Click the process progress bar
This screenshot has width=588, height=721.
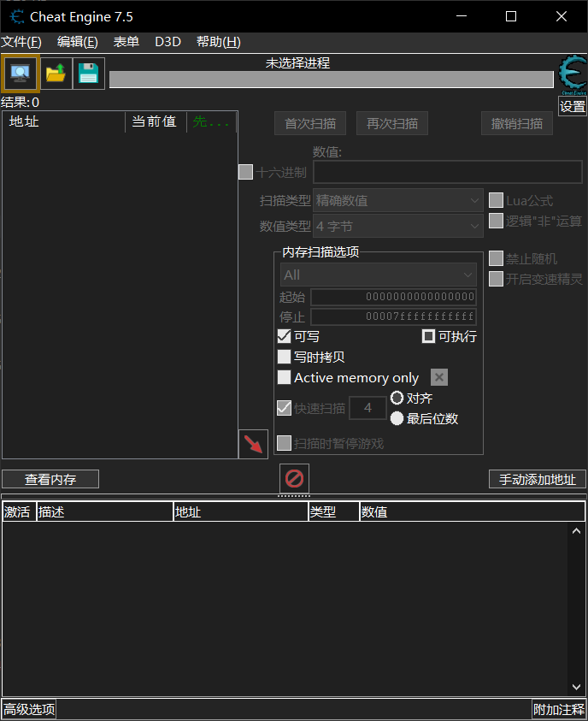click(332, 79)
